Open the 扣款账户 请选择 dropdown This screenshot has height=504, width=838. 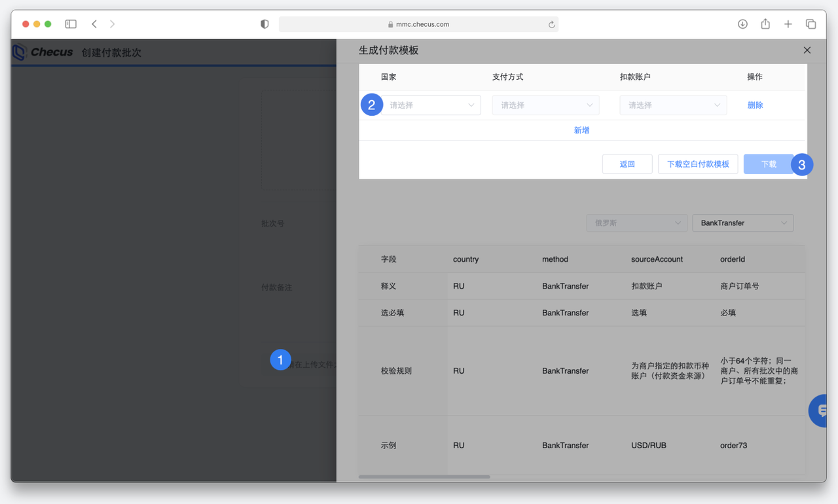(673, 105)
